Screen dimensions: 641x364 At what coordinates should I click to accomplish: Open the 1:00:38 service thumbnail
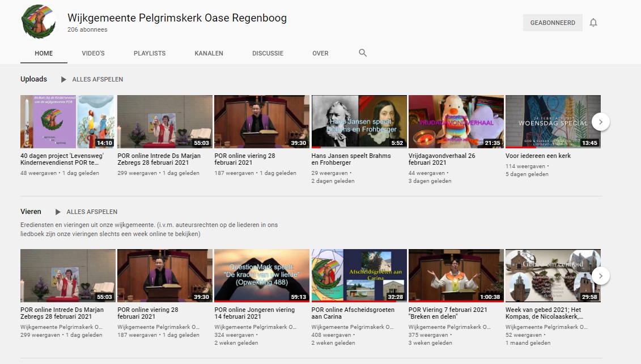click(456, 276)
